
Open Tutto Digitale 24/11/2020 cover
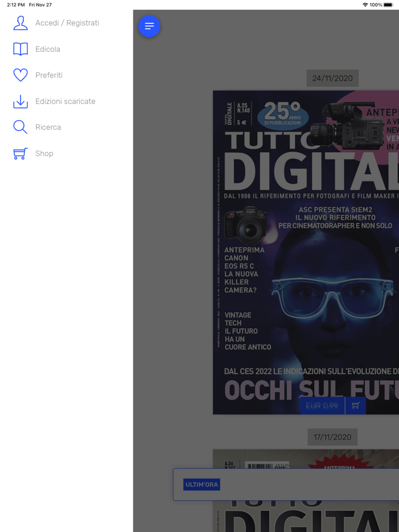[x=306, y=252]
